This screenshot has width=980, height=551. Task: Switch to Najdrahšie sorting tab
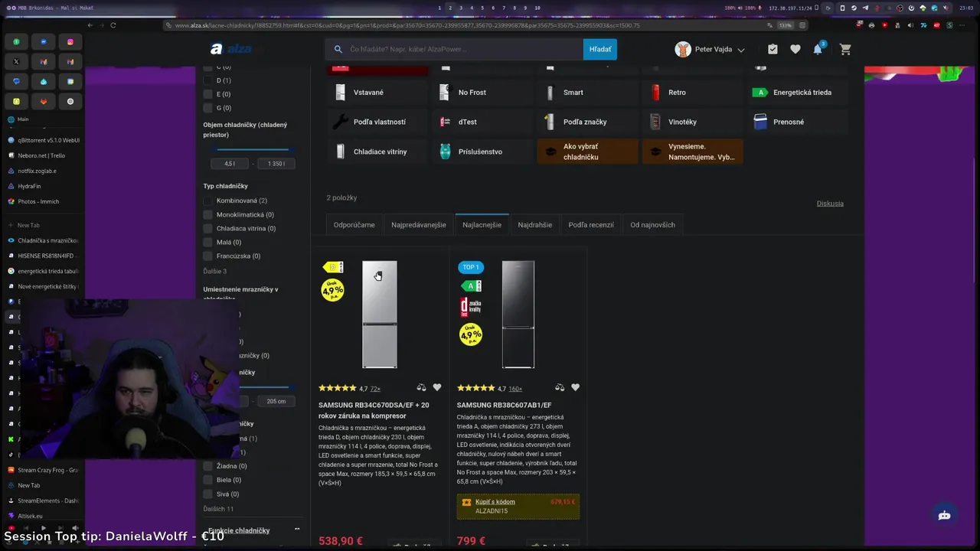click(534, 225)
